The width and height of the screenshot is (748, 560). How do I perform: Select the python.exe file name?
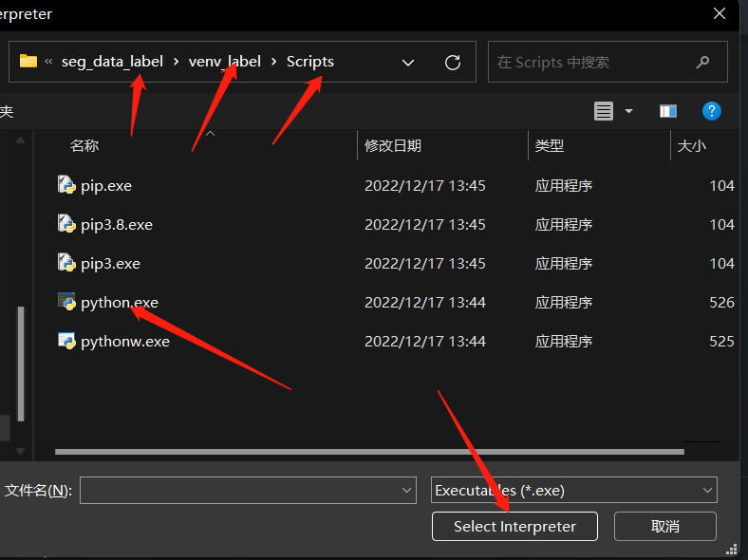point(120,303)
